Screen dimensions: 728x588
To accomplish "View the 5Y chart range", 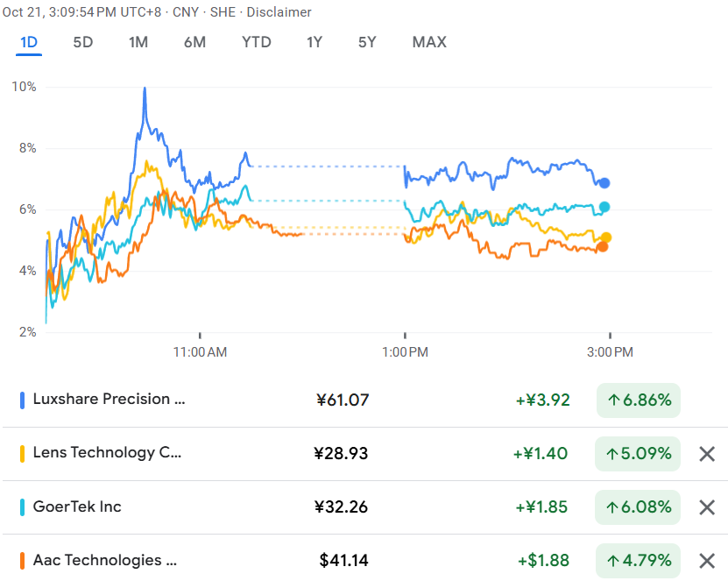I will click(x=368, y=42).
